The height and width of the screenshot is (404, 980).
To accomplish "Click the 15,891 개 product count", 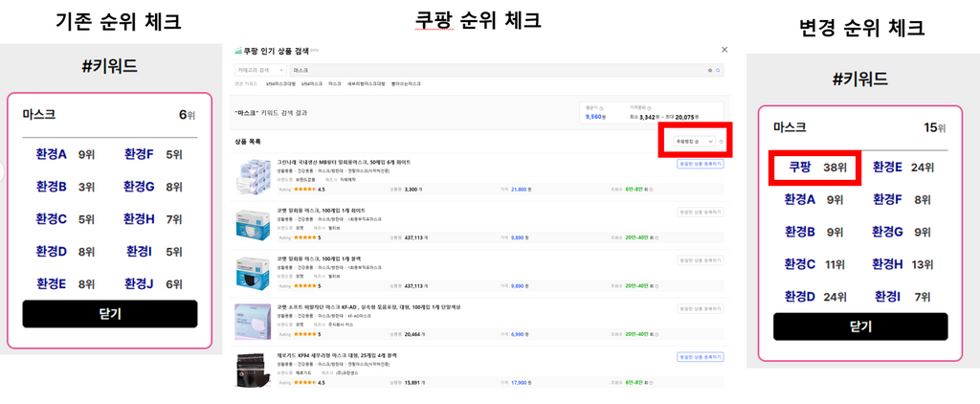I will [415, 382].
